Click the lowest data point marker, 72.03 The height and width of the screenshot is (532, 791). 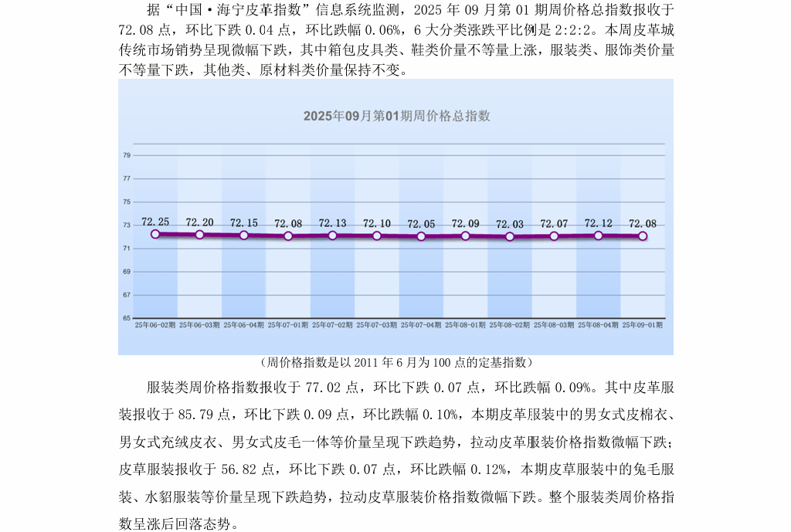click(510, 236)
